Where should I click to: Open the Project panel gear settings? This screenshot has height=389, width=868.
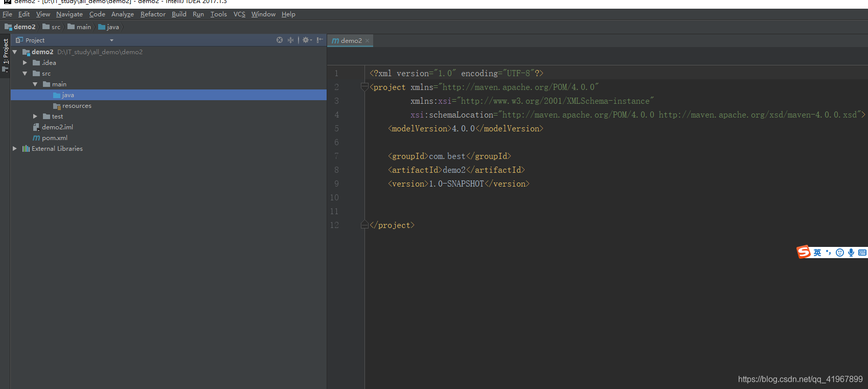(x=307, y=40)
